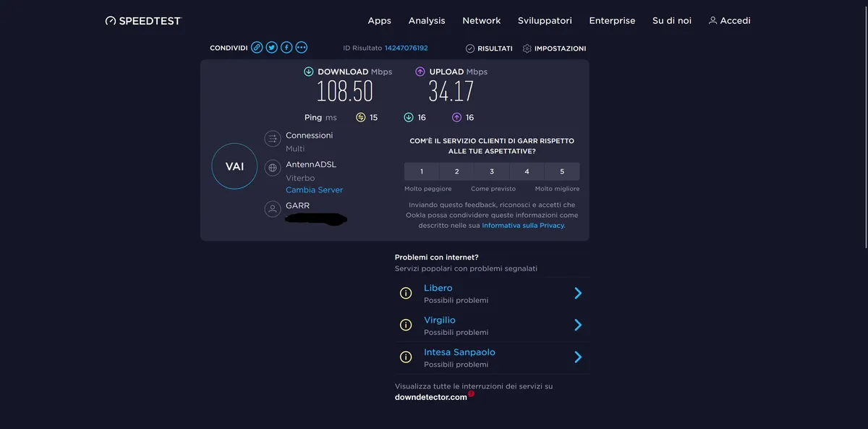Screen dimensions: 868x429
Task: Rate GARR customer service 4
Action: [527, 171]
